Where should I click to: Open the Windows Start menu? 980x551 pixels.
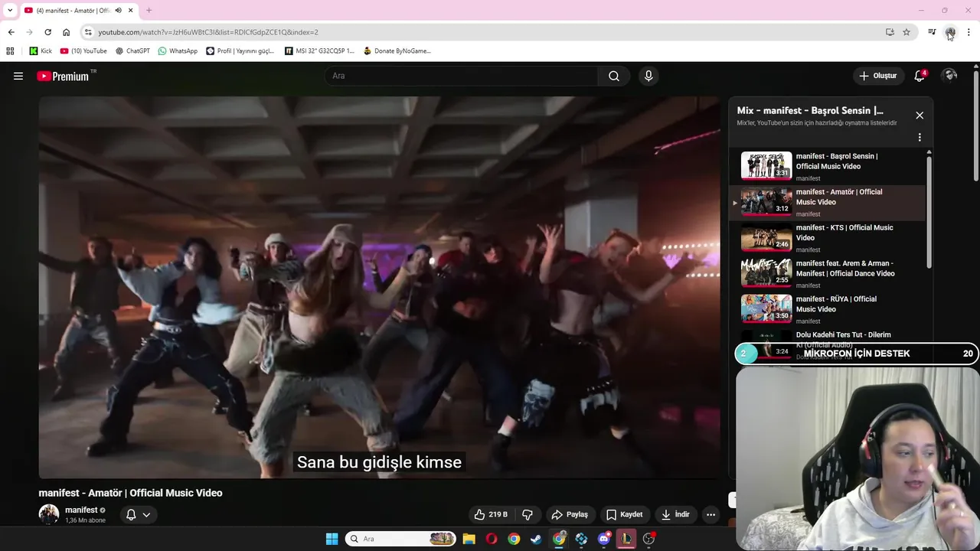[332, 539]
